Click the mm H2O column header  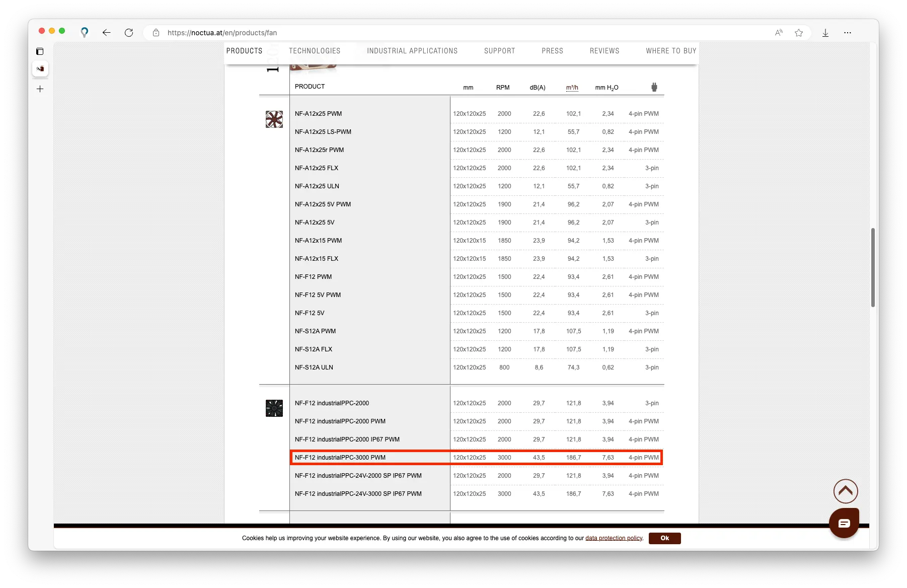point(607,88)
